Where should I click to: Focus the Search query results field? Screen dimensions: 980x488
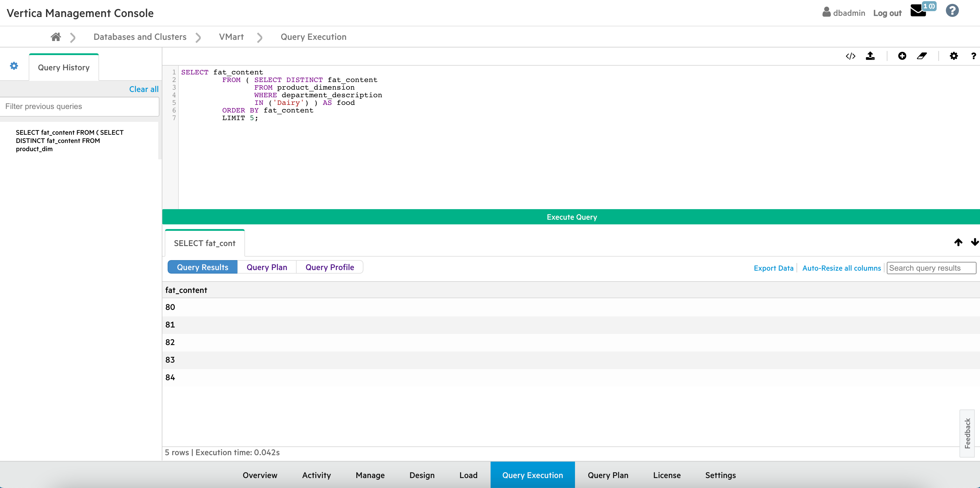931,268
